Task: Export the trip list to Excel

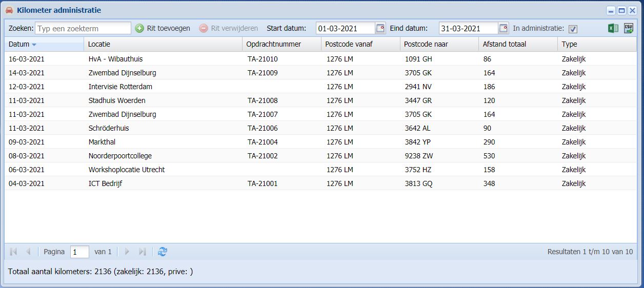Action: [613, 29]
